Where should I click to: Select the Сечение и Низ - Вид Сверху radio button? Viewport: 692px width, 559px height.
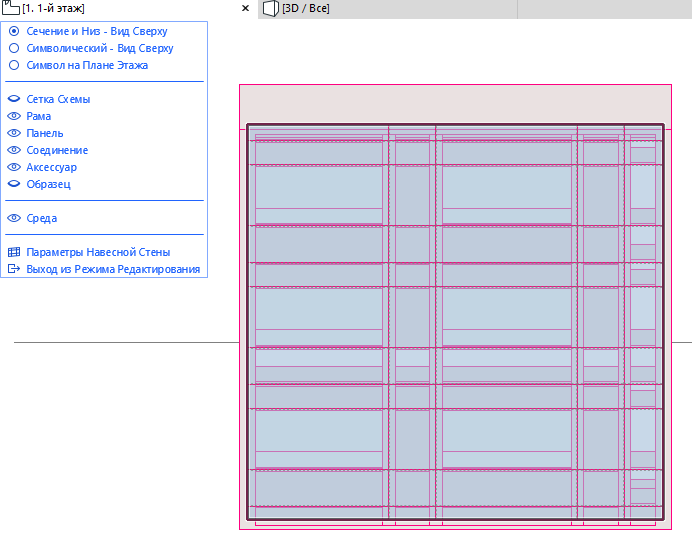[14, 31]
